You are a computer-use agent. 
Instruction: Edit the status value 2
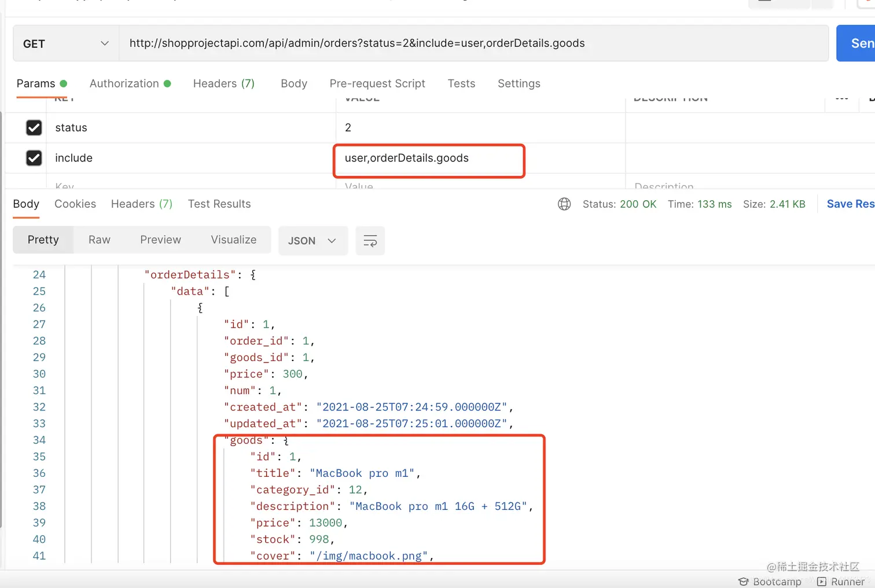(480, 127)
